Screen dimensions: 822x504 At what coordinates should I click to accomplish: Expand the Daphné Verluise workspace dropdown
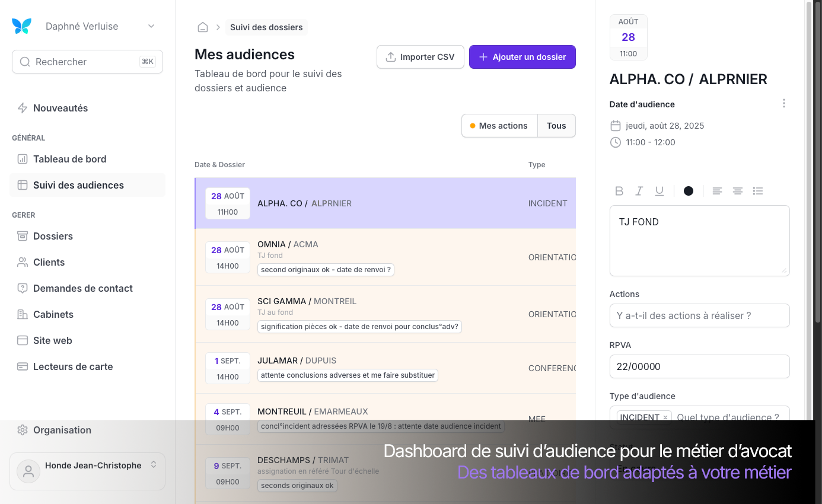151,26
